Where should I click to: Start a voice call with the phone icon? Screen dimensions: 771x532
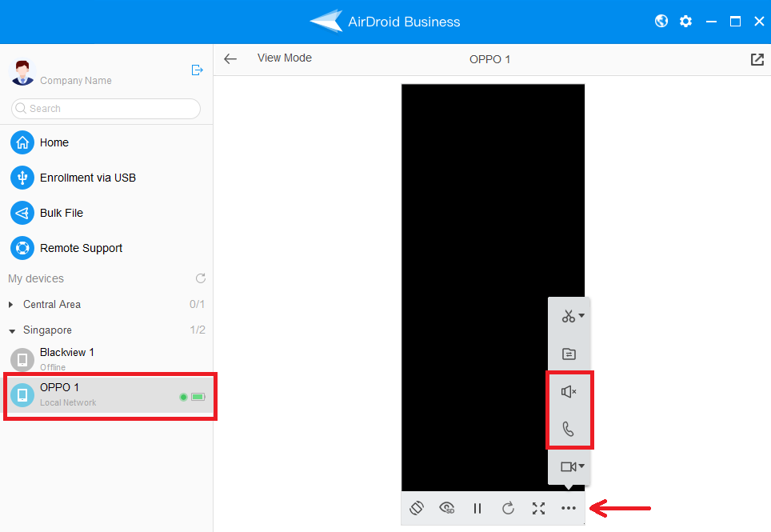pyautogui.click(x=568, y=430)
